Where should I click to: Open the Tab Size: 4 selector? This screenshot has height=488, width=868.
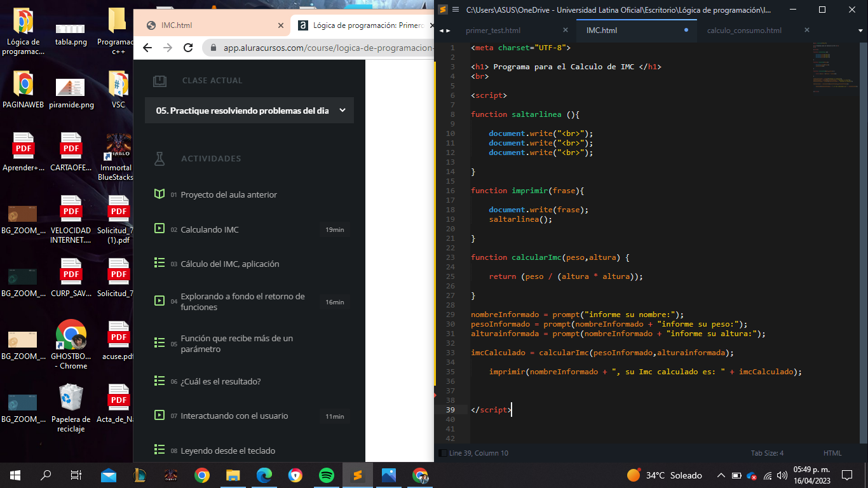[x=767, y=453]
